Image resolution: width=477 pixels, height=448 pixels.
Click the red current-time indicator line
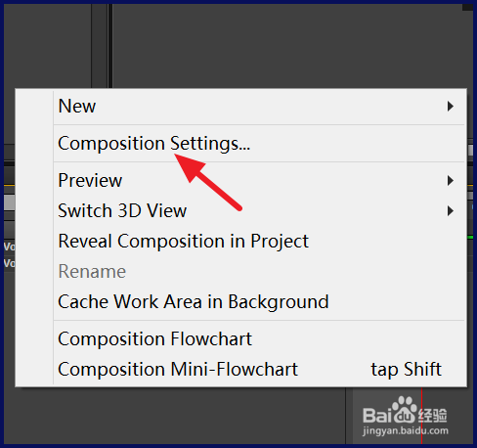[x=421, y=416]
